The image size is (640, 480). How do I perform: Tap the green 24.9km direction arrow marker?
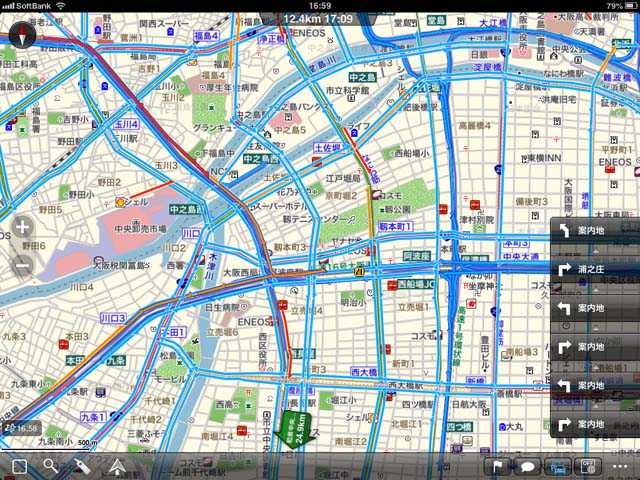click(x=296, y=431)
